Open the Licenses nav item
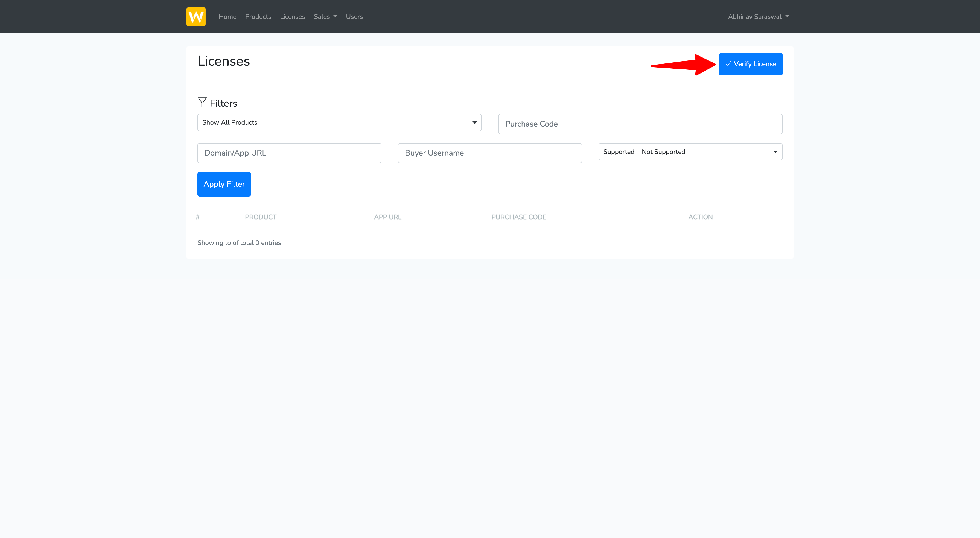 point(292,17)
